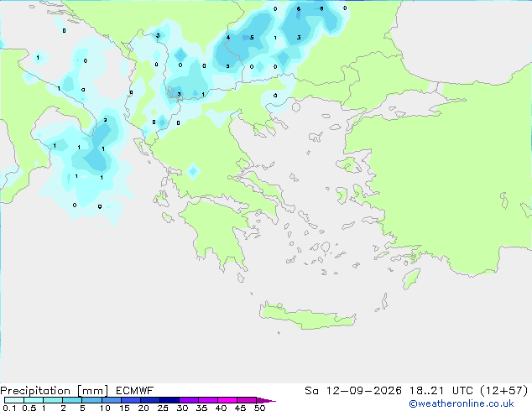Choose the 2 mm cyan legend swatch
The height and width of the screenshot is (411, 532).
pos(72,400)
